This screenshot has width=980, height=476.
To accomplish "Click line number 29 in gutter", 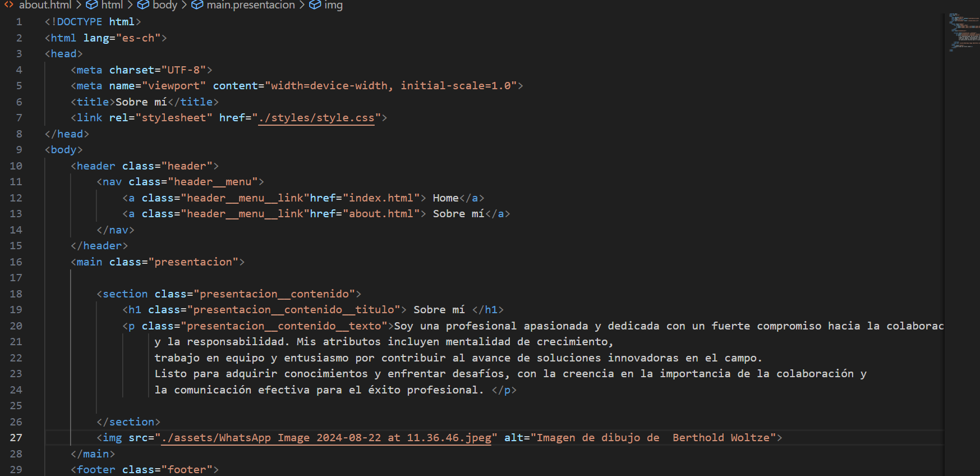I will [16, 470].
